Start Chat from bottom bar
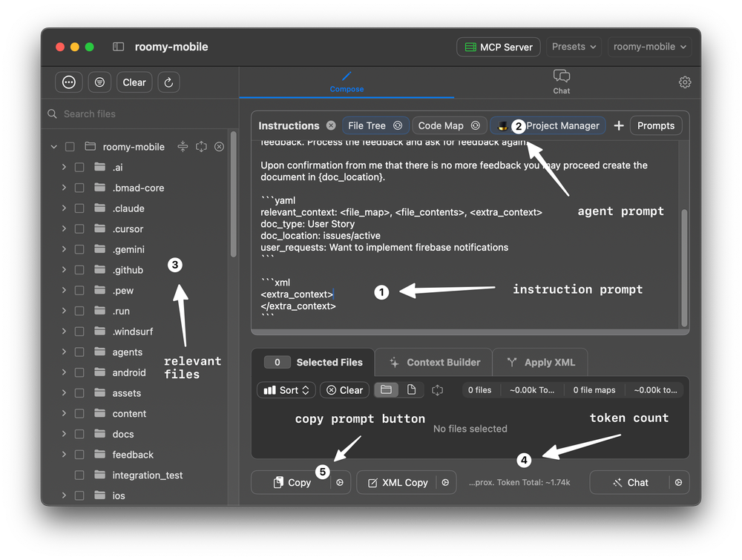The width and height of the screenshot is (742, 560). click(631, 482)
